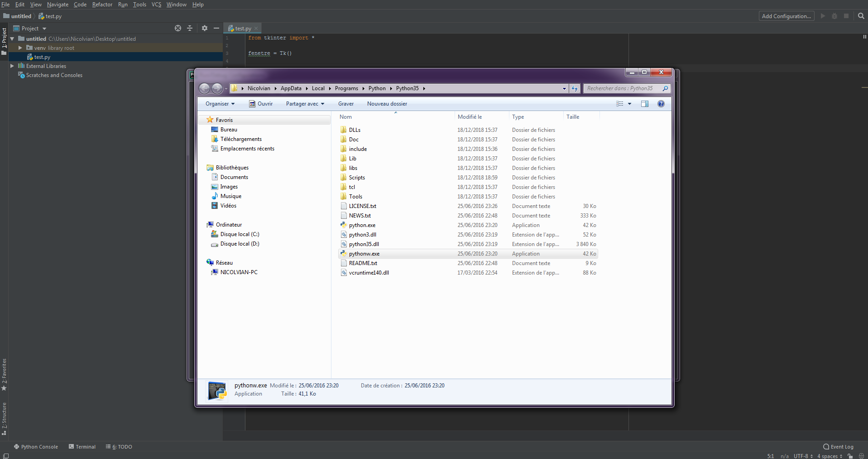Image resolution: width=868 pixels, height=459 pixels.
Task: Click the Add Configuration button
Action: [x=786, y=16]
